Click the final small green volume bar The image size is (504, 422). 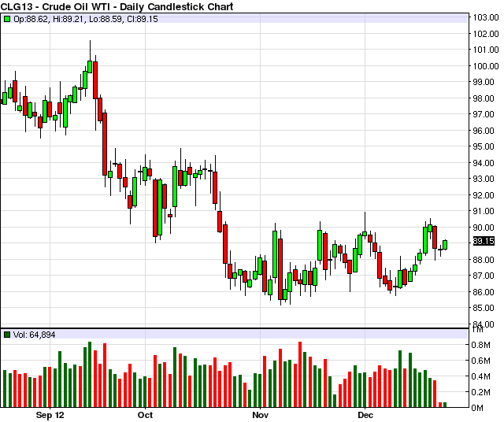445,405
